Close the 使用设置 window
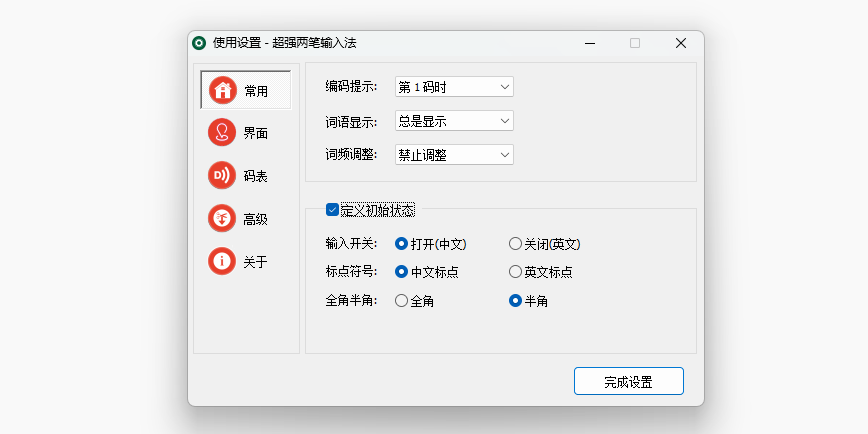 tap(681, 43)
